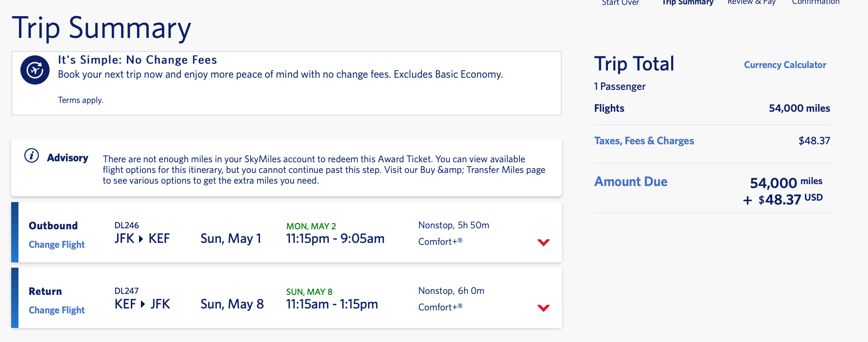Open the Confirmation step
This screenshot has height=342, width=868.
(816, 3)
